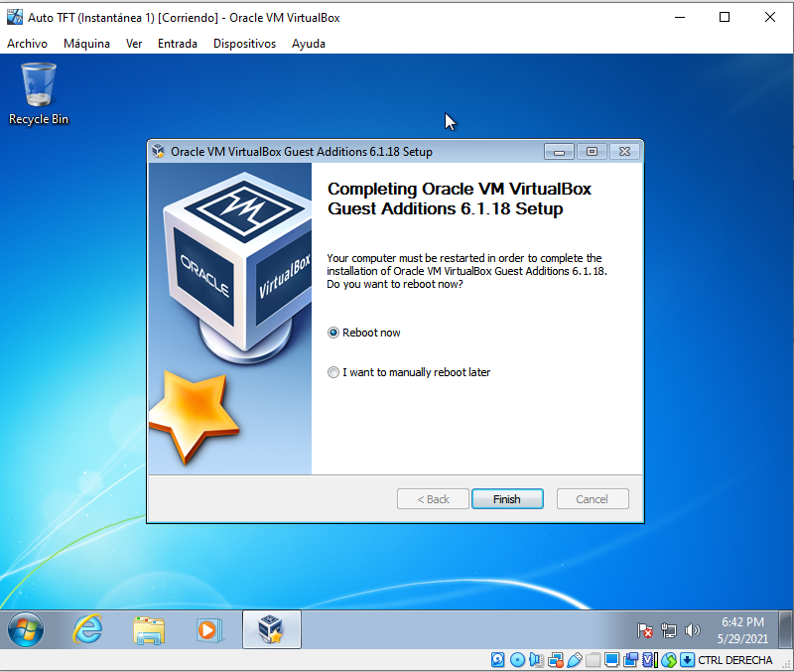Click the Action Center flag icon
This screenshot has height=672, width=794.
pos(646,630)
